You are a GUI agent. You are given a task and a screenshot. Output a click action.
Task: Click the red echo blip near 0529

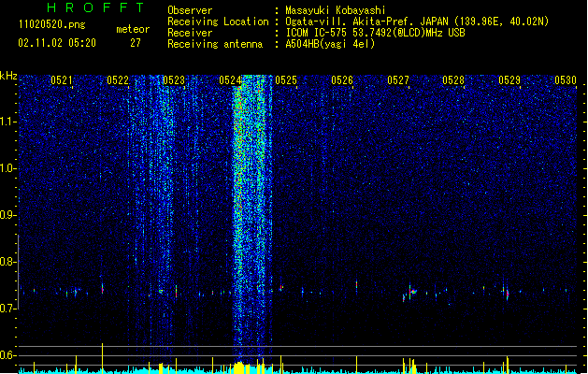(508, 294)
